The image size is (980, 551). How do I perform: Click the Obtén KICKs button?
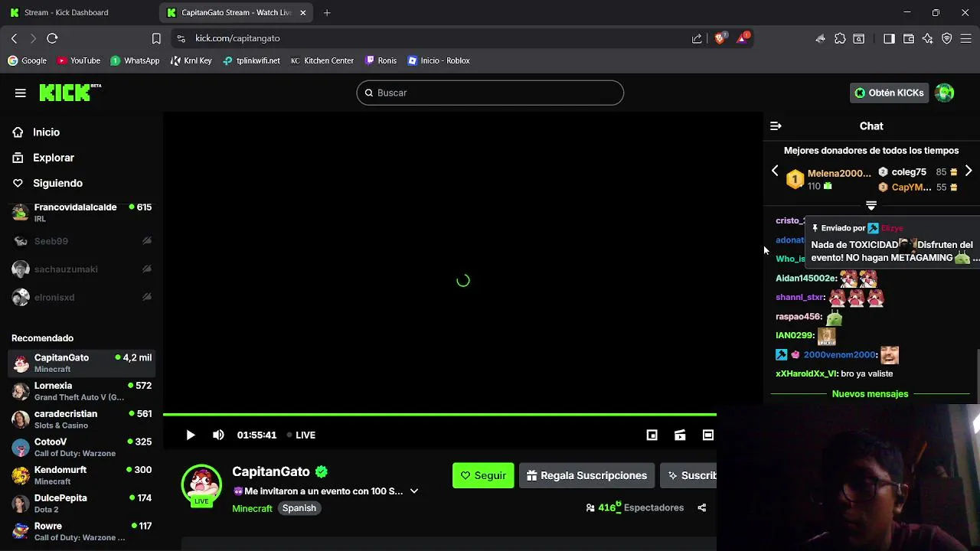click(x=890, y=93)
